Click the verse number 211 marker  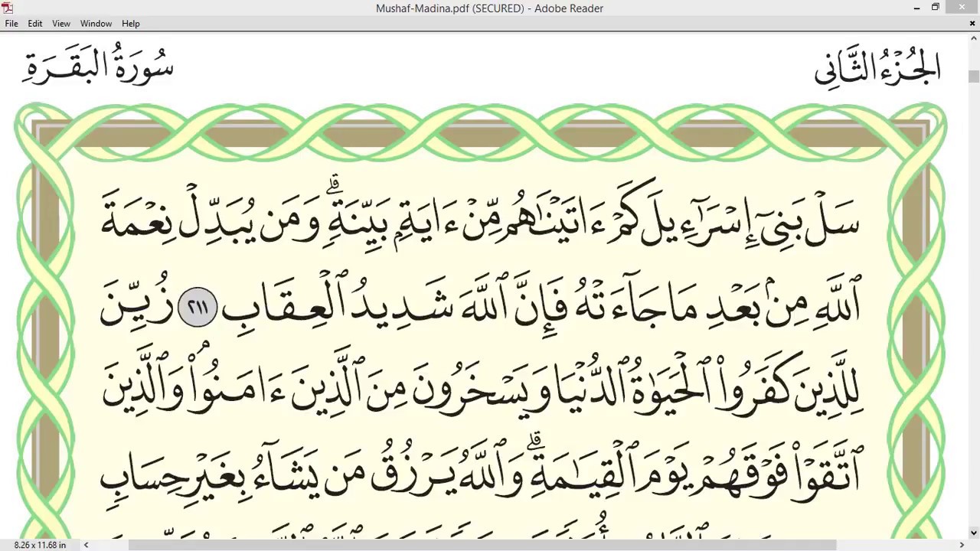(x=198, y=308)
